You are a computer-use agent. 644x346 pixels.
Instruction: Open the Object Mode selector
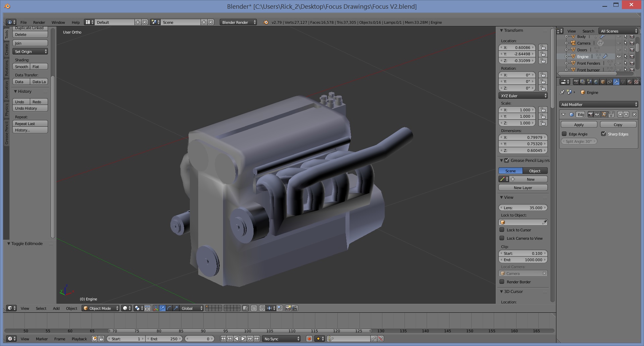tap(100, 308)
